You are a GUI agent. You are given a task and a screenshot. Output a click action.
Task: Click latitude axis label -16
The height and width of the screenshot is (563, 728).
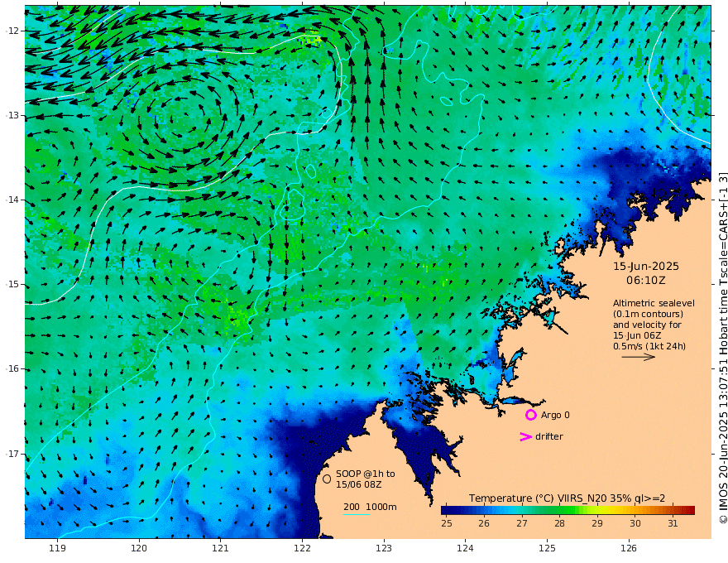(12, 368)
